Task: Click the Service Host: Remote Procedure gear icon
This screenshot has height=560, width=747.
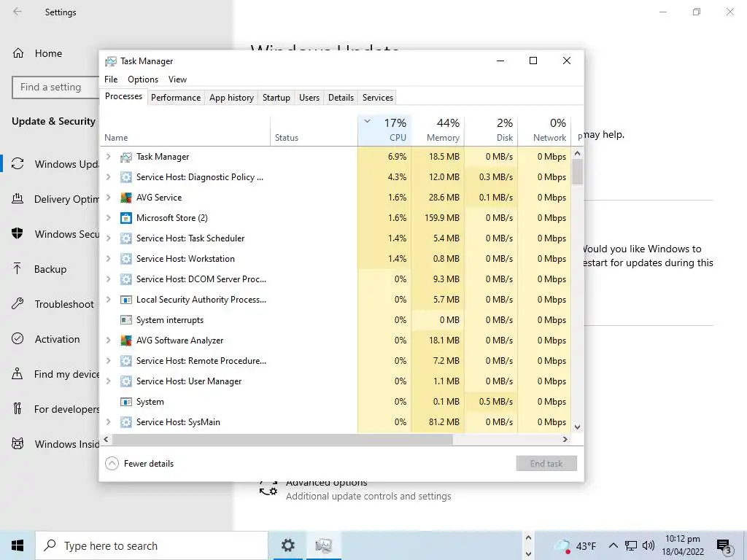Action: click(x=125, y=361)
